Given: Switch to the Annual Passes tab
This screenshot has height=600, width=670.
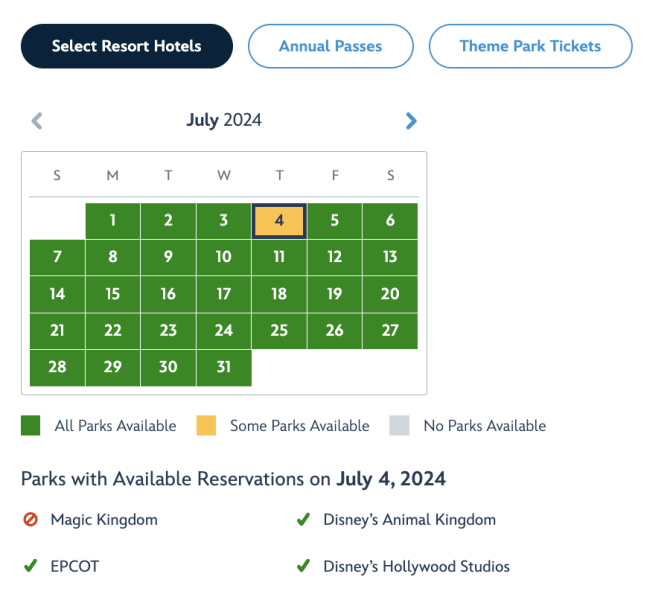Looking at the screenshot, I should click(x=330, y=46).
